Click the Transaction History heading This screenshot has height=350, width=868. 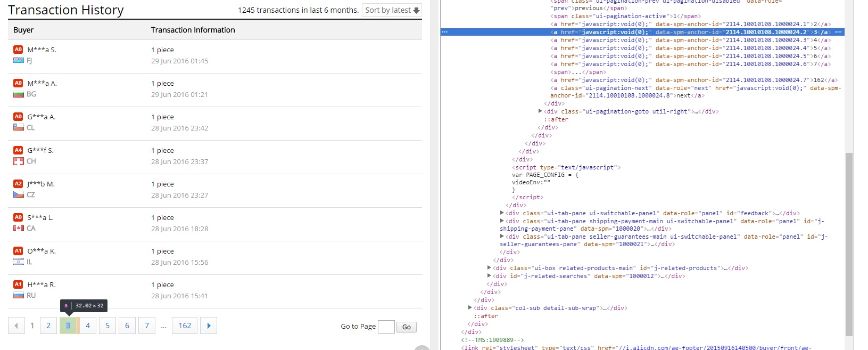click(66, 10)
